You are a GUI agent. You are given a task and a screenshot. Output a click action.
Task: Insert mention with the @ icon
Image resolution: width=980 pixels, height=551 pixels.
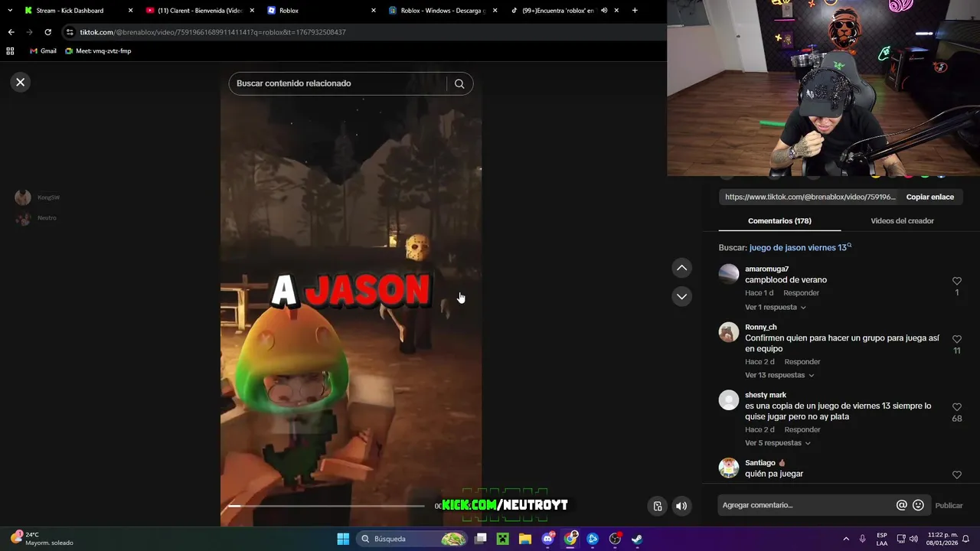902,505
